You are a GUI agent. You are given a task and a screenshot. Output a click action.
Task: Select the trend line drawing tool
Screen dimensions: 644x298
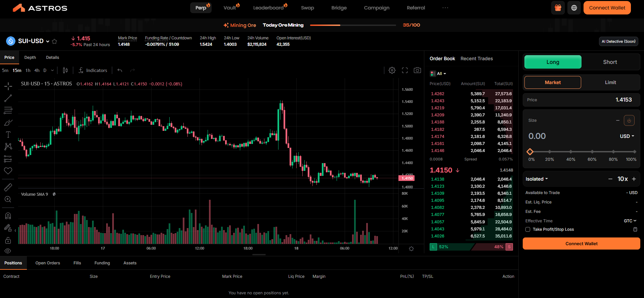point(8,98)
